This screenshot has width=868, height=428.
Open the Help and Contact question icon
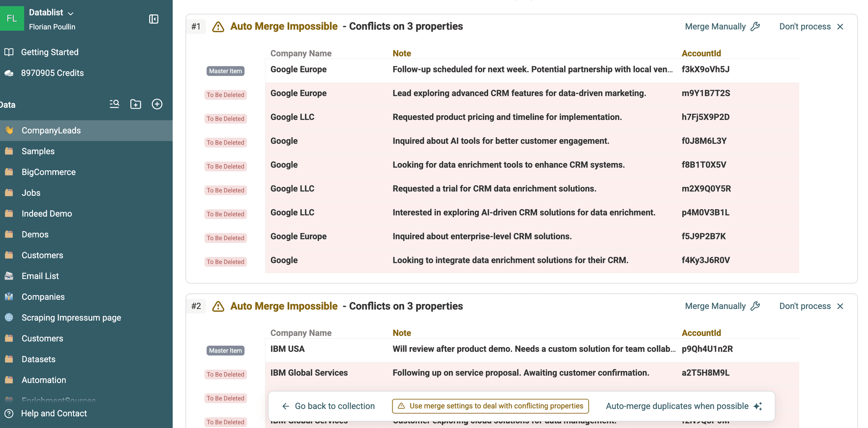[9, 413]
